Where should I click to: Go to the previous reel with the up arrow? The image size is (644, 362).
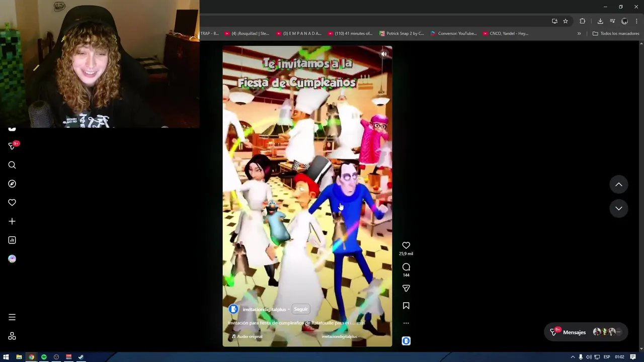click(619, 185)
